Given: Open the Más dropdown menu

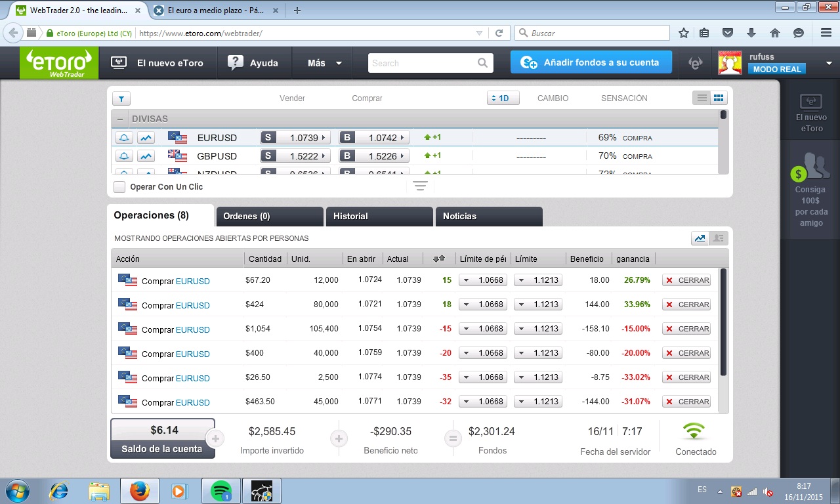Looking at the screenshot, I should tap(325, 63).
